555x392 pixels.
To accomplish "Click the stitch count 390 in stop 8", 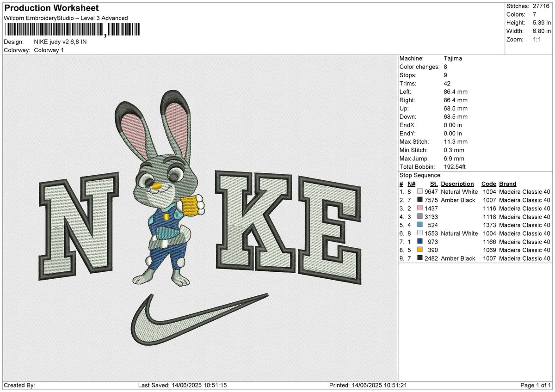I will point(433,250).
